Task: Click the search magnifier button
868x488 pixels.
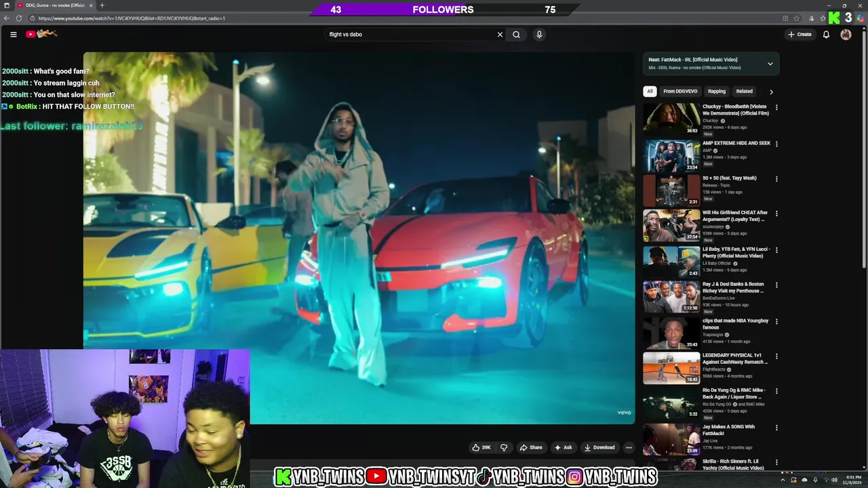Action: [516, 34]
